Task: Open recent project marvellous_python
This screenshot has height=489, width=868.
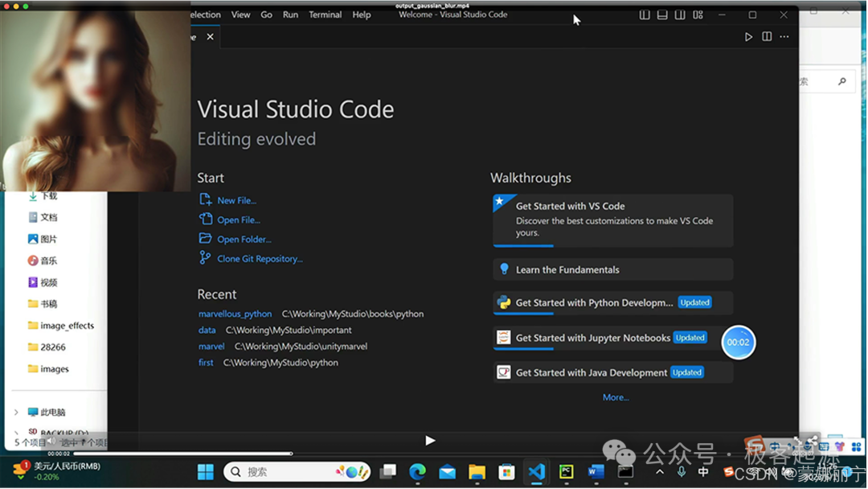Action: pyautogui.click(x=235, y=314)
